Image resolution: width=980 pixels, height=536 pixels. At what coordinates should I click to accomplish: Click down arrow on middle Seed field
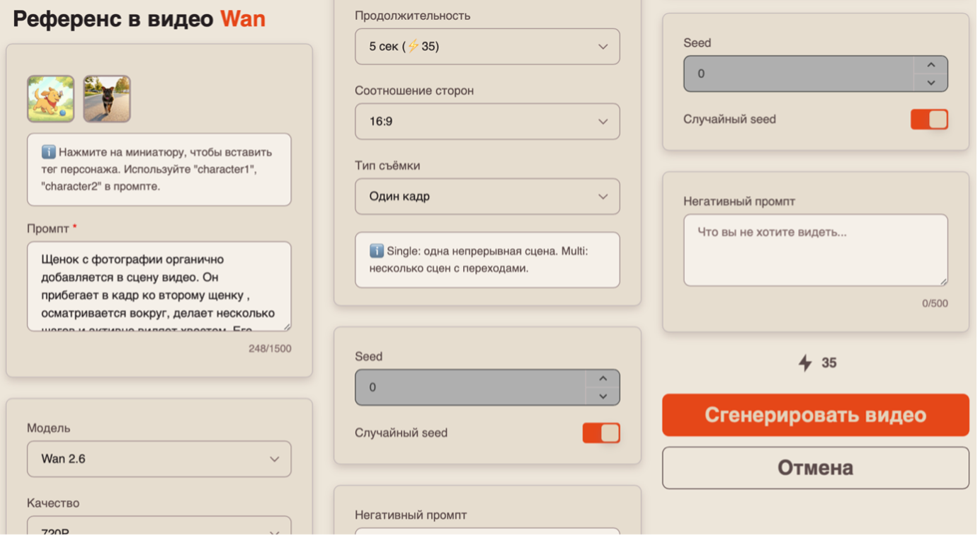click(x=603, y=397)
